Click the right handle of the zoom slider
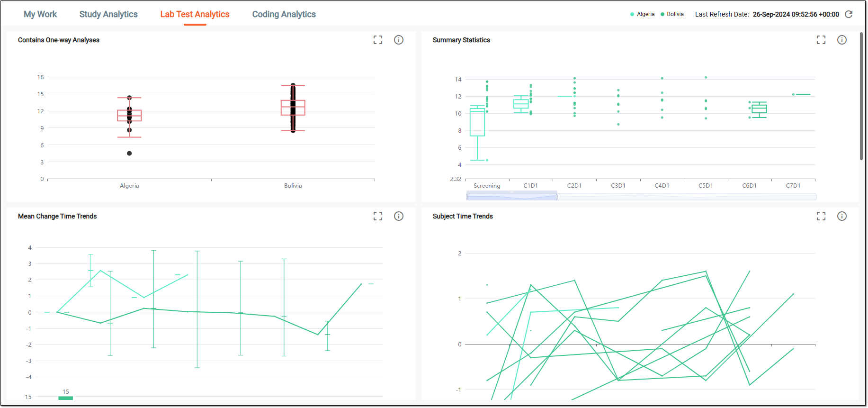Screen dimensions: 868x408 (x=557, y=197)
